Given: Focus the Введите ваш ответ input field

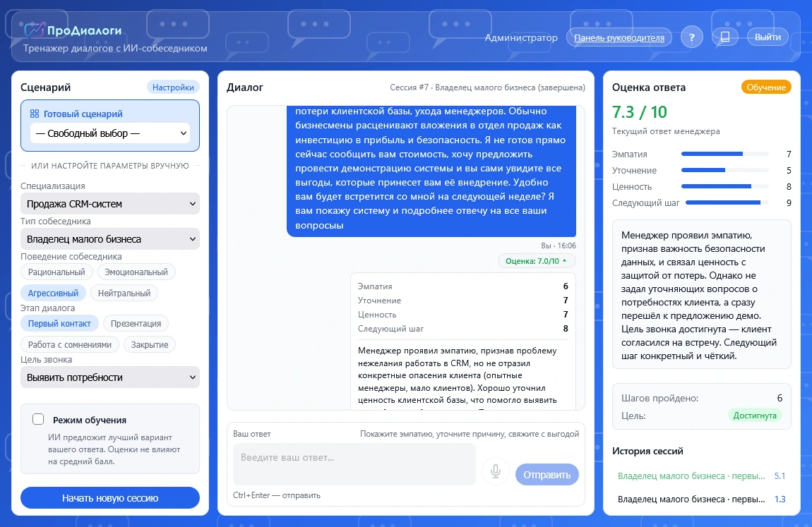Looking at the screenshot, I should [354, 464].
